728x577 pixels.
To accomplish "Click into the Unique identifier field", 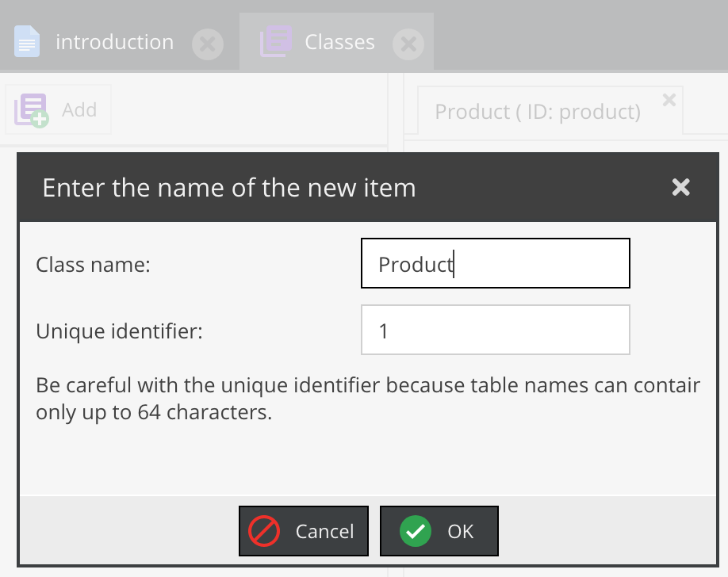I will point(495,331).
